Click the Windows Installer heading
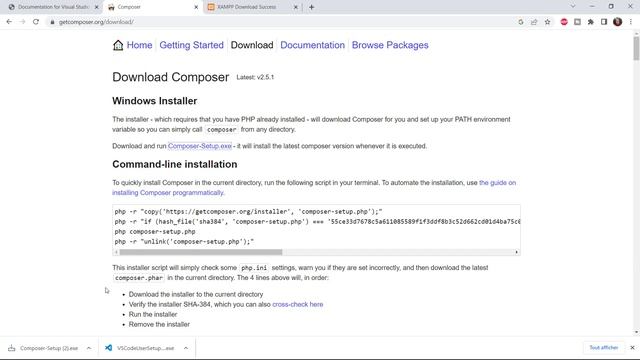The width and height of the screenshot is (640, 360). tap(155, 101)
